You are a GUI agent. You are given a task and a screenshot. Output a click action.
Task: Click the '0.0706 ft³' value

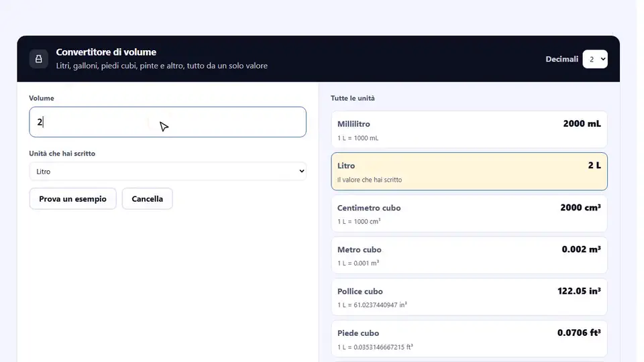[x=579, y=333]
